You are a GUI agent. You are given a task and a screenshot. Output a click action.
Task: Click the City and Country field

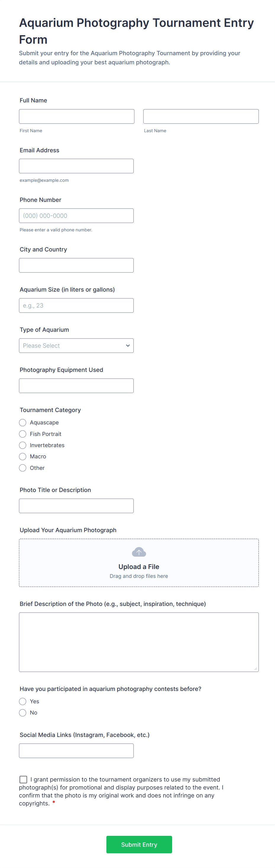point(76,265)
